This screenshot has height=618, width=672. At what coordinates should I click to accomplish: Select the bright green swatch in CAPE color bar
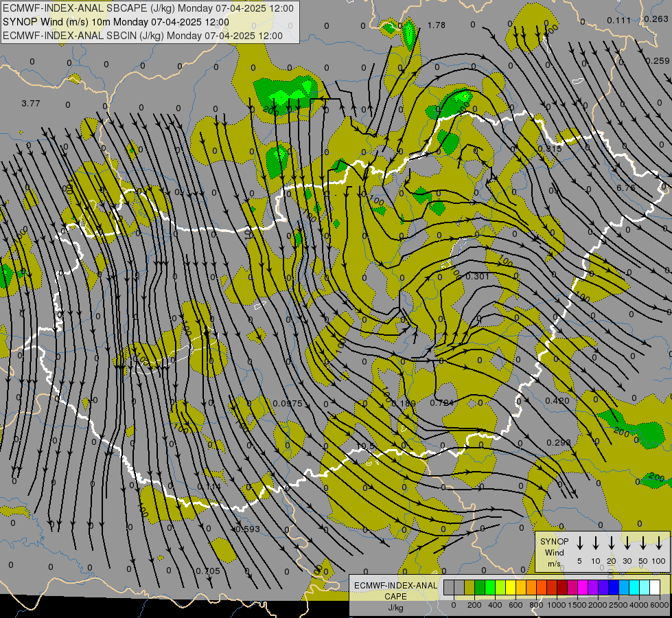(490, 587)
